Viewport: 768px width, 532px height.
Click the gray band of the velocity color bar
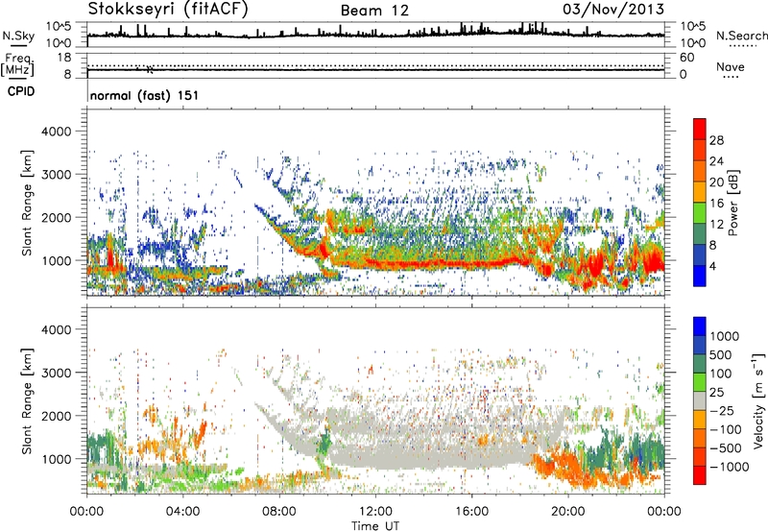700,400
